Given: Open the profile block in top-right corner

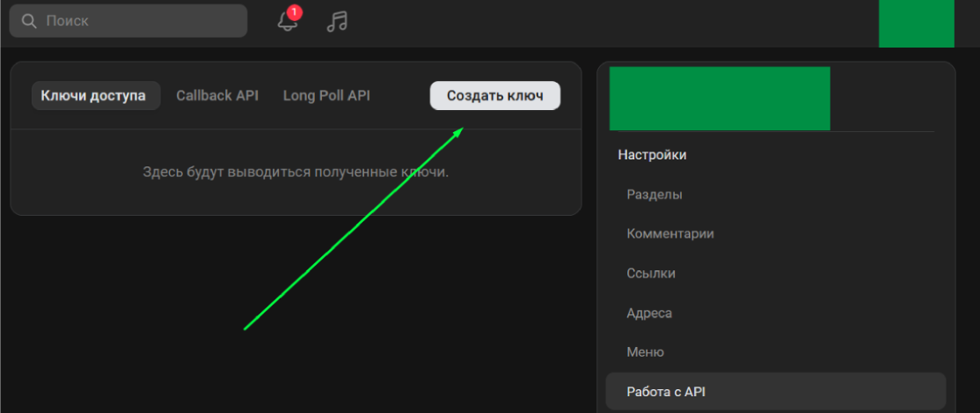Looking at the screenshot, I should click(x=916, y=23).
